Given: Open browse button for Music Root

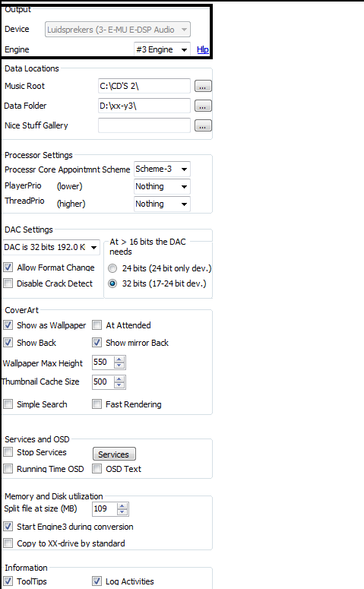Looking at the screenshot, I should [203, 87].
